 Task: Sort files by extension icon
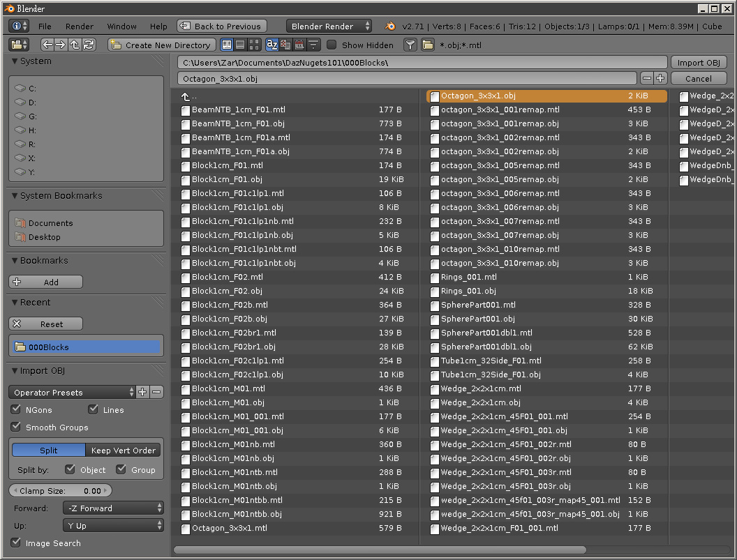point(285,45)
